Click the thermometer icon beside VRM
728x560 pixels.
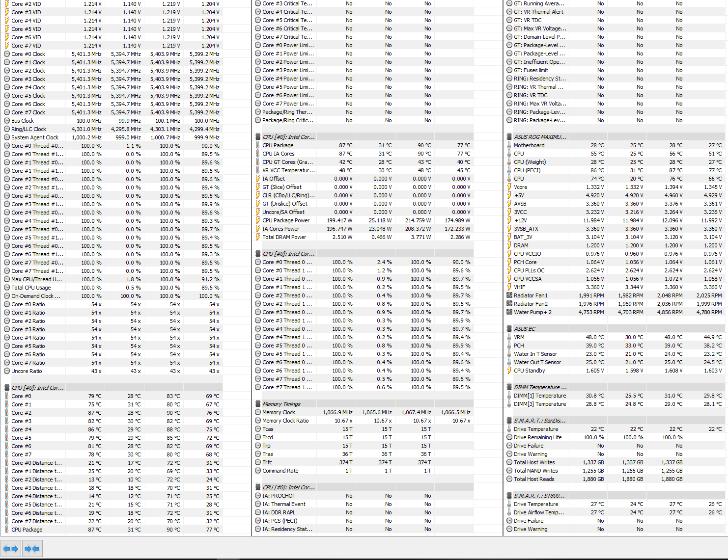(x=509, y=337)
